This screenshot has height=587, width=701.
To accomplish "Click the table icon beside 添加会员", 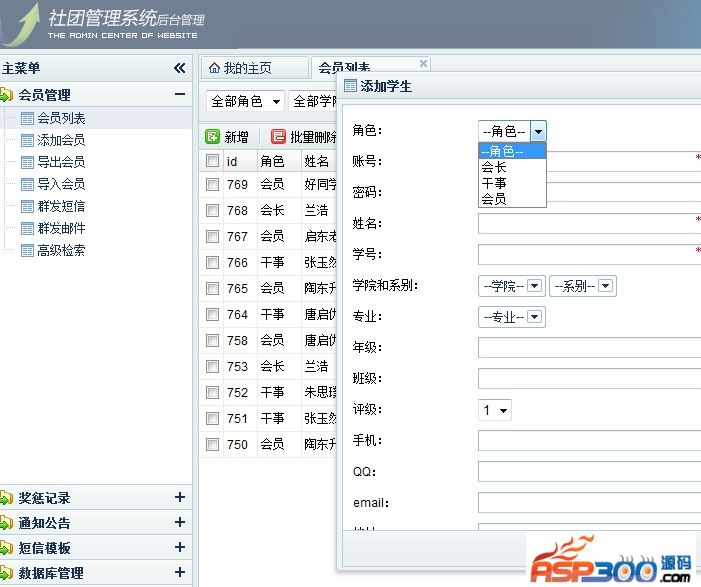I will point(27,141).
